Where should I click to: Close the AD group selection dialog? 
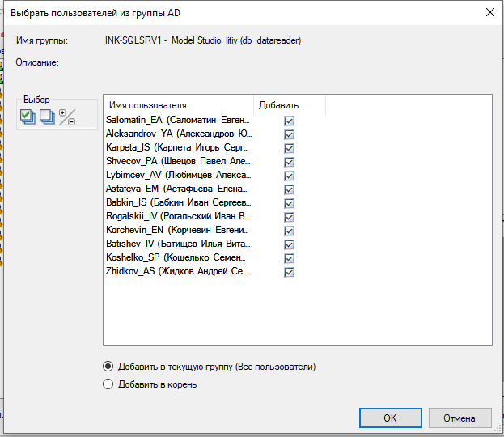click(490, 12)
